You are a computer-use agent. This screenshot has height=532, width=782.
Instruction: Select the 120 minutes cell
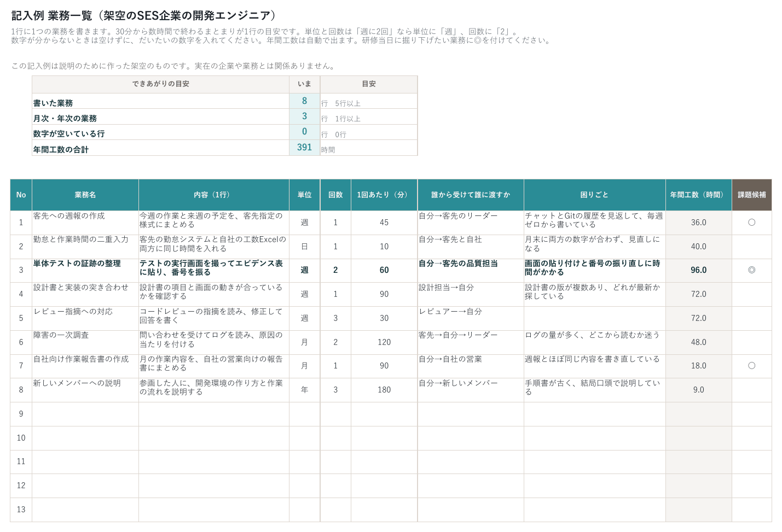(x=384, y=342)
